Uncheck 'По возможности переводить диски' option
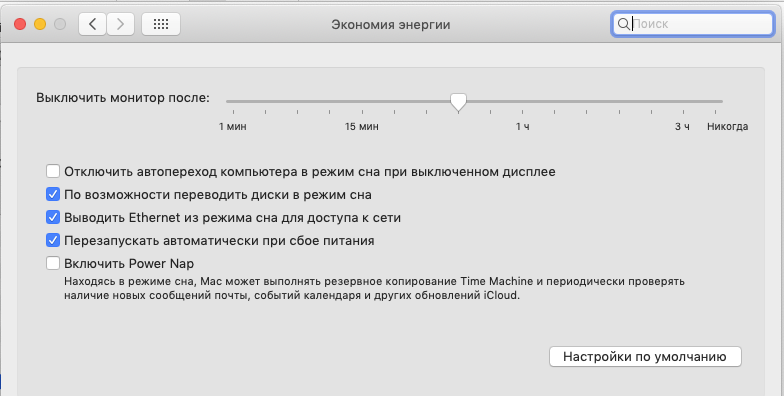784x396 pixels. point(53,194)
